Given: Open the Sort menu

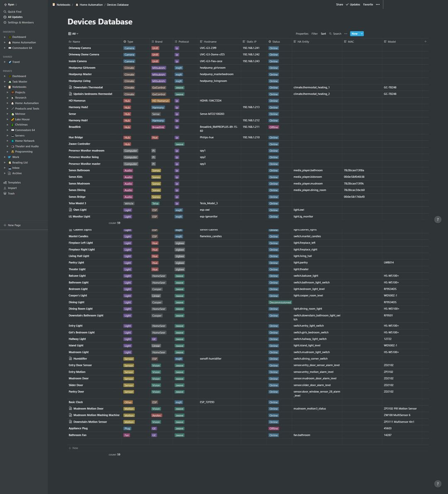Looking at the screenshot, I should [323, 34].
